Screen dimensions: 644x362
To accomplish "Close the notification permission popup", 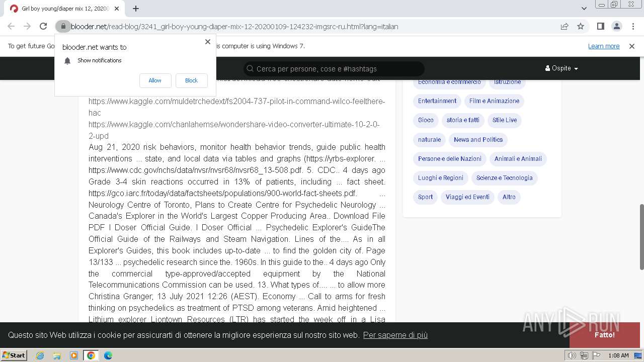I will point(208,42).
